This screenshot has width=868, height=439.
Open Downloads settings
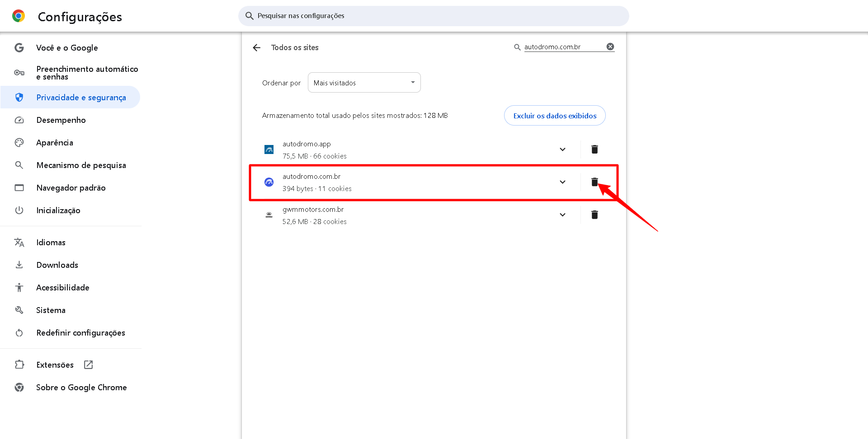pos(57,265)
